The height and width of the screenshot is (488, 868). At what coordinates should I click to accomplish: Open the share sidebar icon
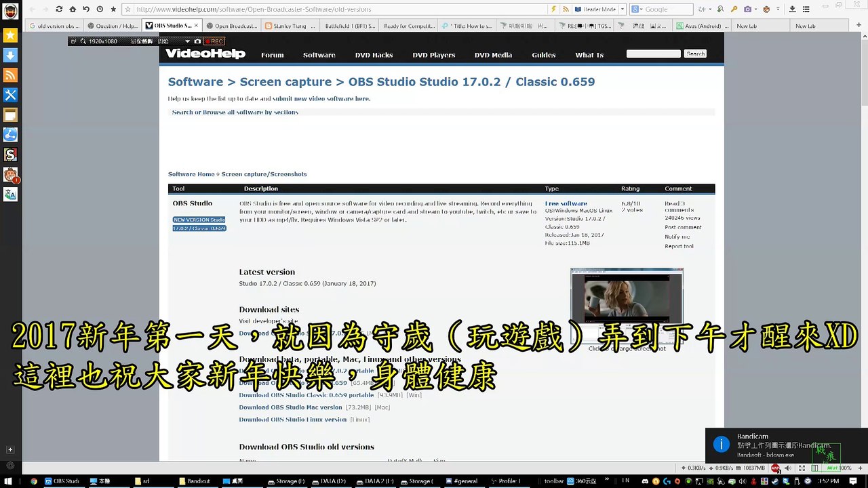point(10,135)
